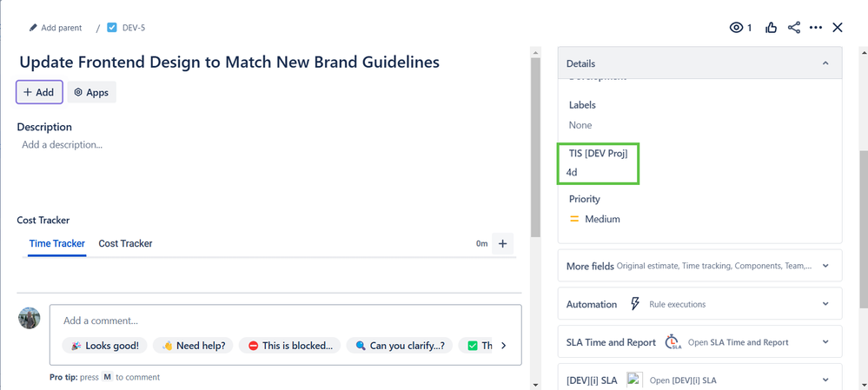This screenshot has width=868, height=390.
Task: Click the thumbs up vote icon
Action: (x=772, y=28)
